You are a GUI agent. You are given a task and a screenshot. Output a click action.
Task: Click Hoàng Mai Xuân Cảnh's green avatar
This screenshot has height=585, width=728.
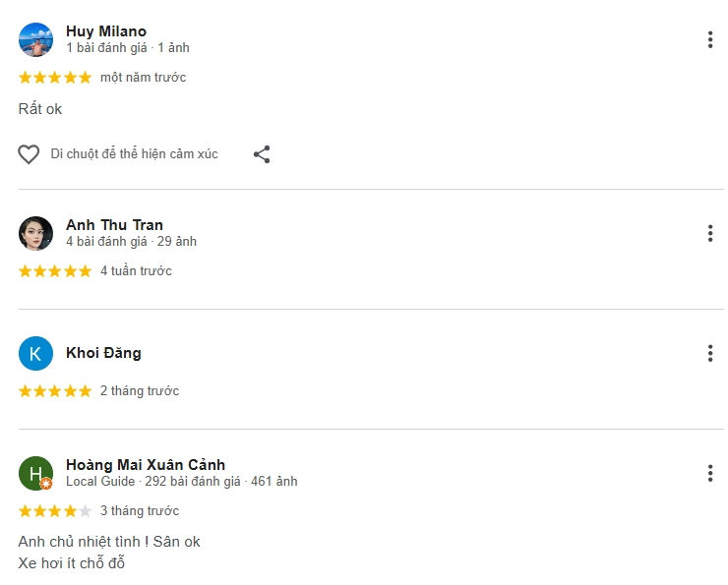tap(35, 473)
